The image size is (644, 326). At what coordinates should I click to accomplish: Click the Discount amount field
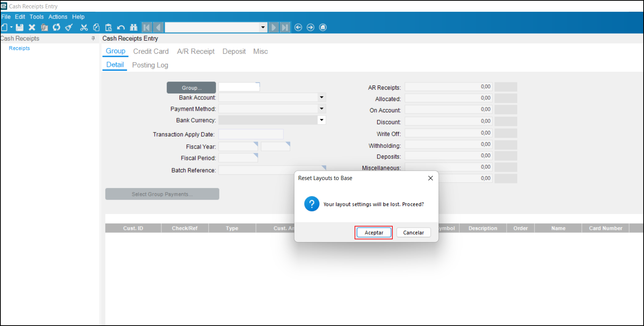(x=448, y=121)
